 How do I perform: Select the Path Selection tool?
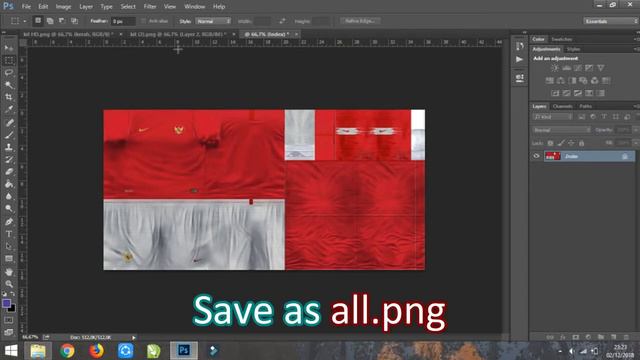point(9,247)
